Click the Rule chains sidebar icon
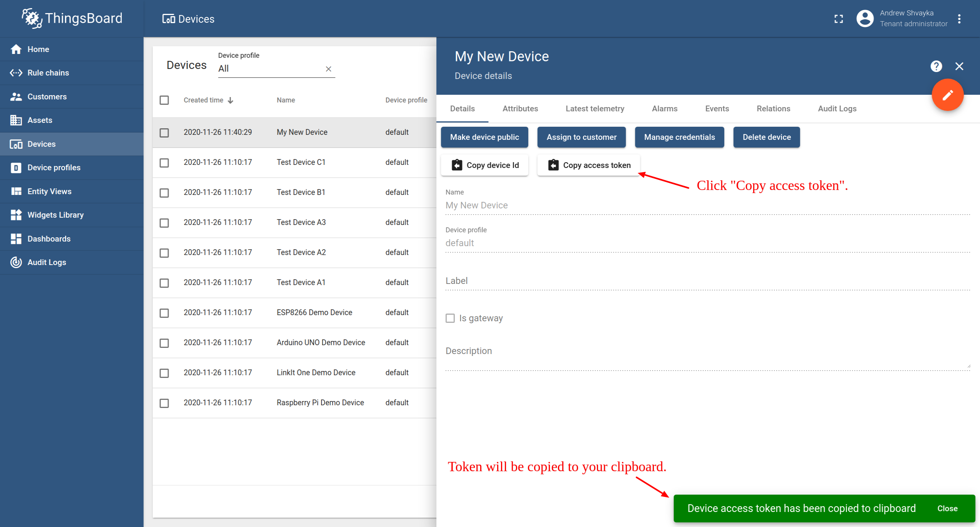This screenshot has width=980, height=527. [16, 73]
